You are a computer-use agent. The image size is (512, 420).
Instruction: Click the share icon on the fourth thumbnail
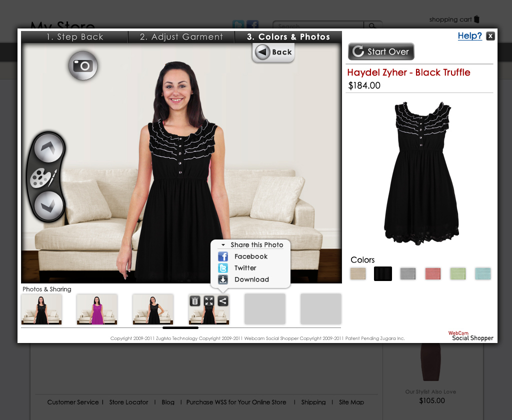coord(222,301)
